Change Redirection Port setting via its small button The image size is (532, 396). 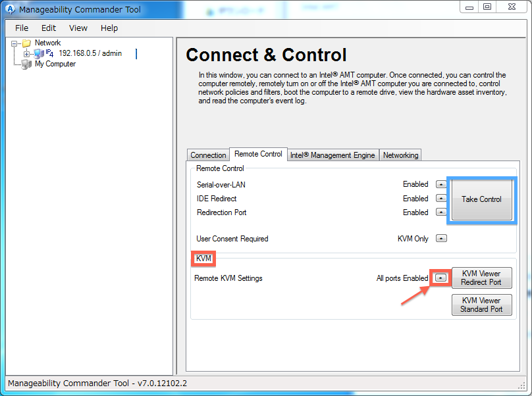pyautogui.click(x=441, y=212)
